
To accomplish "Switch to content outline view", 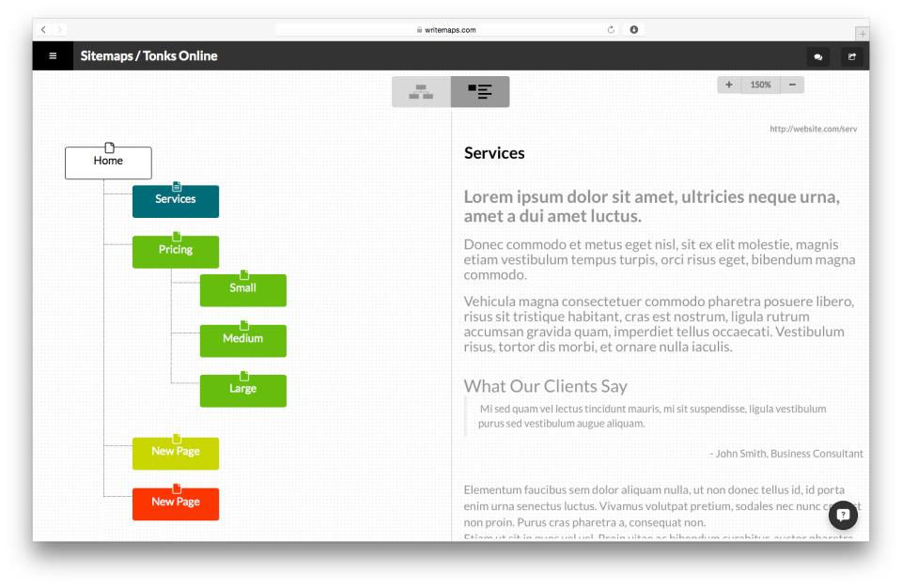I will pos(480,91).
